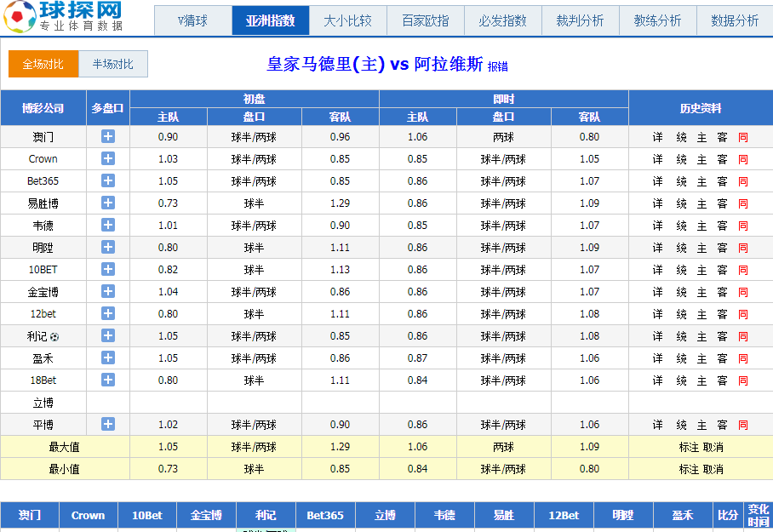Open the 裁判分析 tab
The image size is (773, 532).
[x=580, y=20]
